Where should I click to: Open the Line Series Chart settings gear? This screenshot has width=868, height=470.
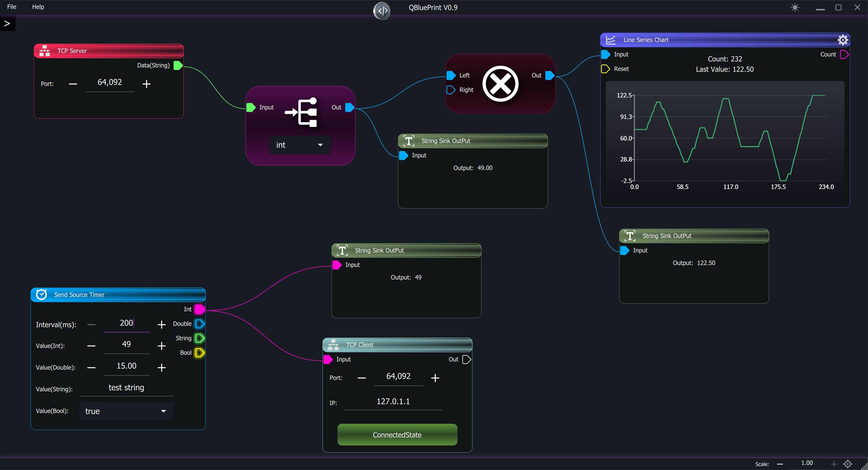[842, 40]
